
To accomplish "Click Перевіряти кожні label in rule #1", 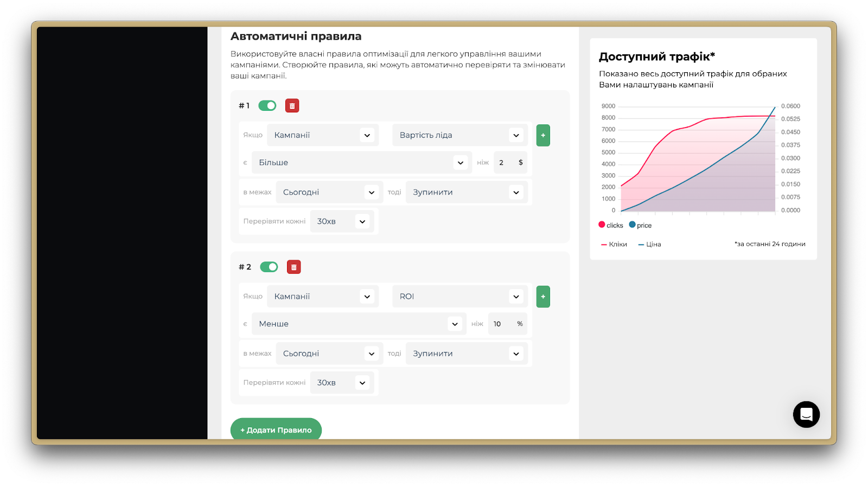I will (275, 222).
